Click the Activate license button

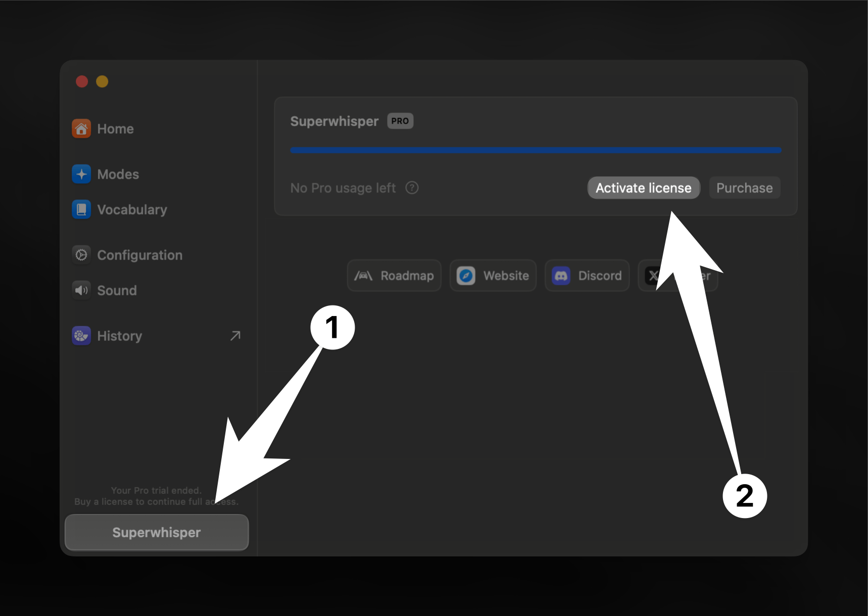click(x=643, y=188)
